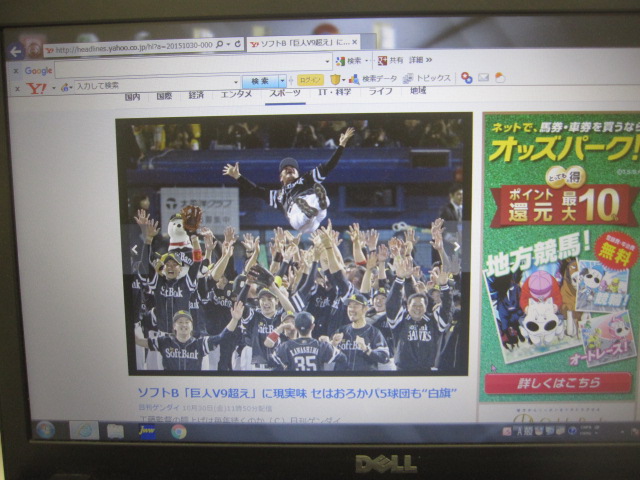640x480 pixels.
Task: Show next photo with right arrow
Action: tap(456, 246)
